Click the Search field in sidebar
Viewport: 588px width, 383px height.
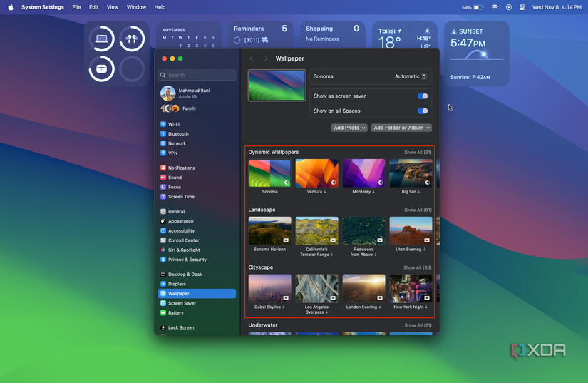198,75
